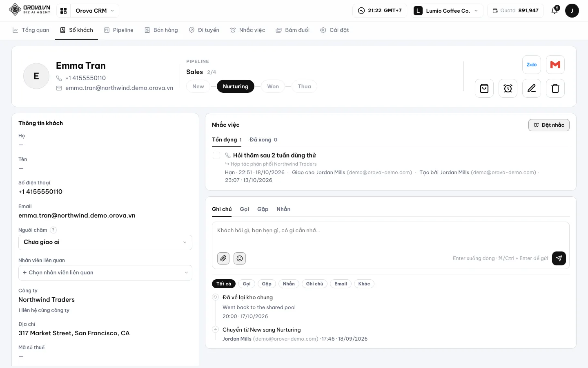The height and width of the screenshot is (368, 588).
Task: Click the alarm clock reminder icon
Action: (x=508, y=88)
